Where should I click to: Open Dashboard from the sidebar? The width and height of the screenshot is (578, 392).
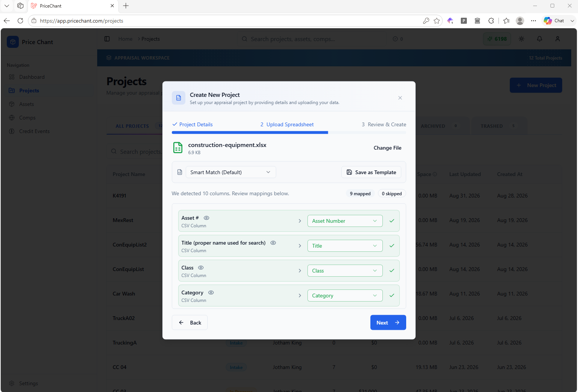point(32,77)
